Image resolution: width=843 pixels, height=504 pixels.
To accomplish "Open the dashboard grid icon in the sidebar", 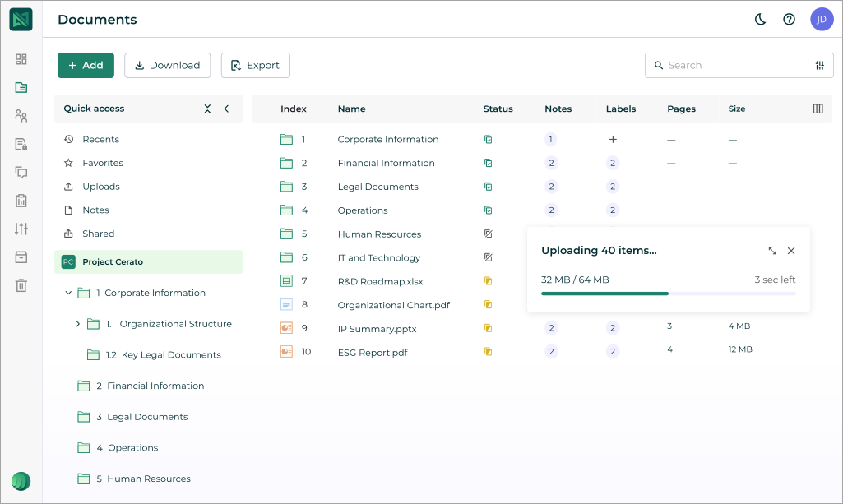I will tap(21, 60).
